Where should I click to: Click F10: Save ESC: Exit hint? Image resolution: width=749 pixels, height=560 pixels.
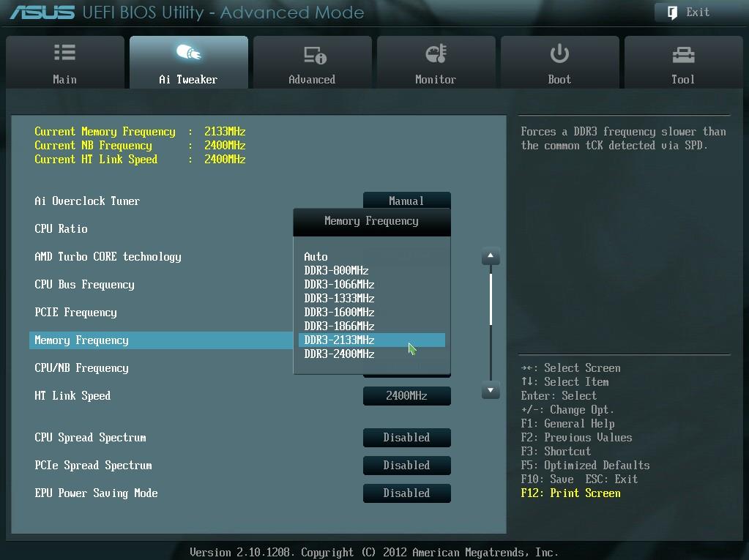[x=579, y=479]
